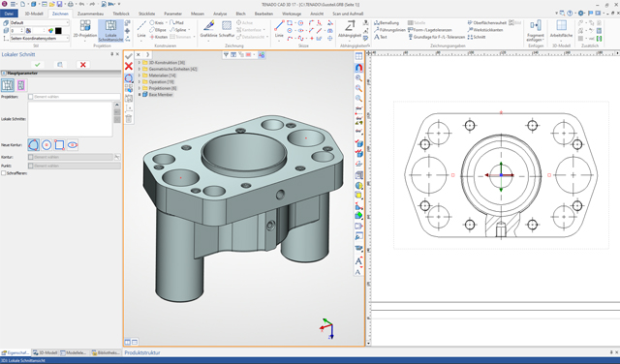Open the Scan und Aufmaß tab
This screenshot has width=620, height=364.
348,14
